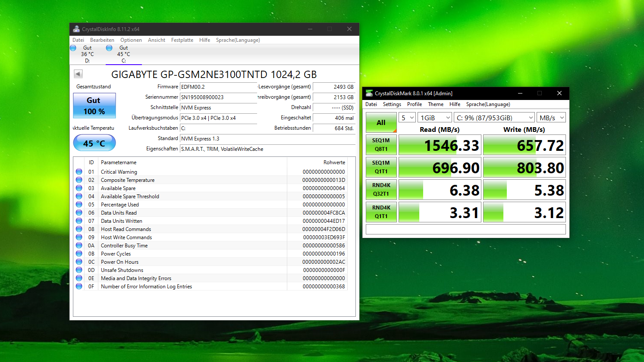This screenshot has width=644, height=362.
Task: Open Theme menu in CrystalDiskMark
Action: (436, 104)
